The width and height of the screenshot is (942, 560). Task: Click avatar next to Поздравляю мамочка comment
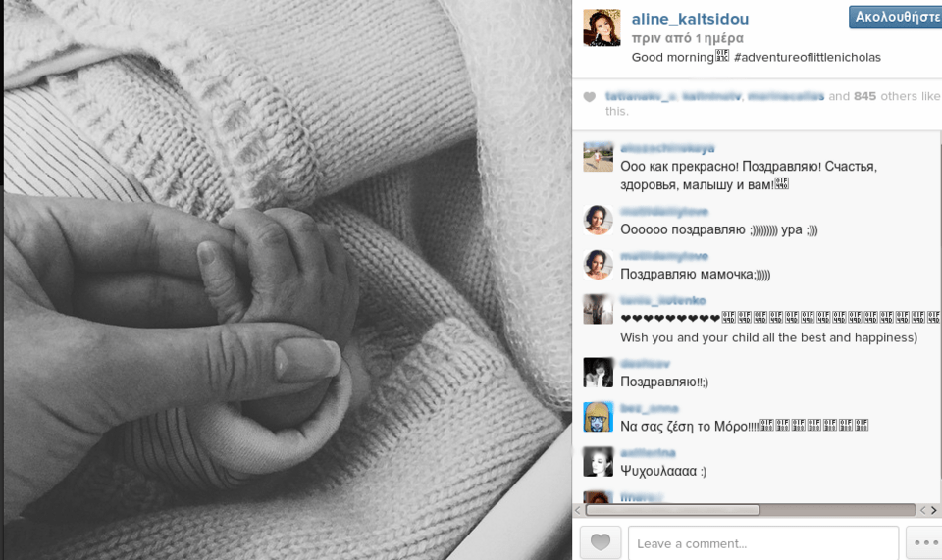pos(598,265)
